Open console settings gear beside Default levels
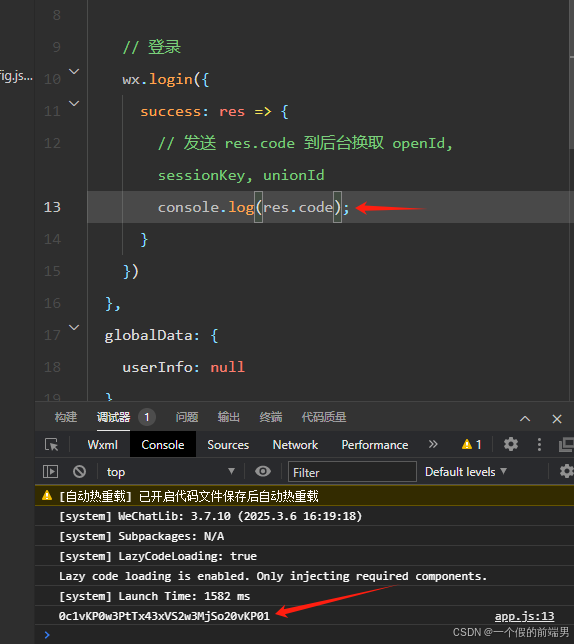 (x=567, y=472)
